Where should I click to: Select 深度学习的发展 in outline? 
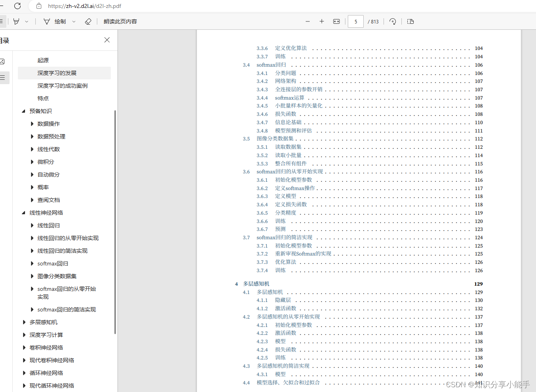tap(57, 73)
